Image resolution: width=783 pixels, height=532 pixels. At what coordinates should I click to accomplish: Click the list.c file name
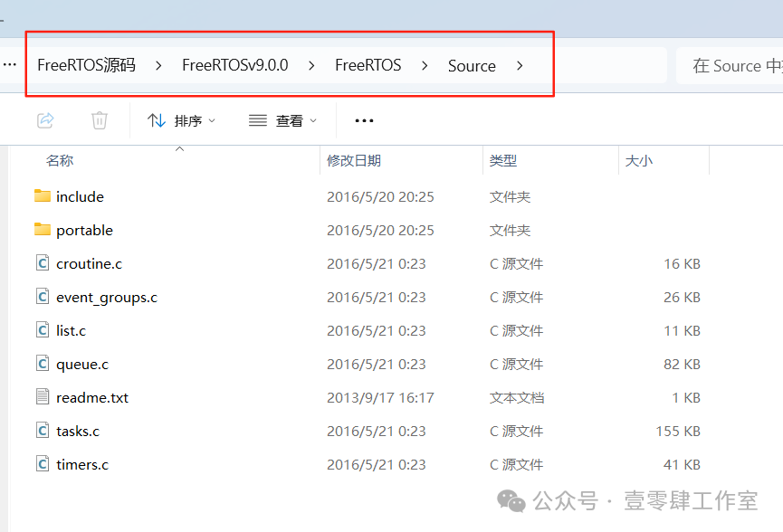(x=71, y=330)
